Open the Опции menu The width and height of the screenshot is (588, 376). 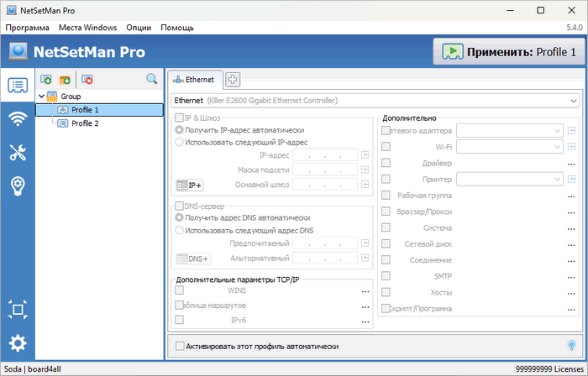(139, 28)
